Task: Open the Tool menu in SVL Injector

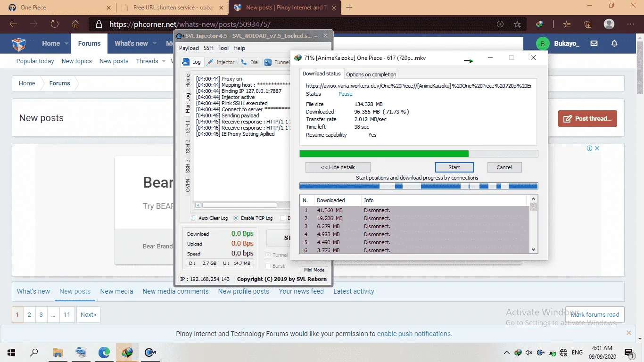Action: pos(223,48)
